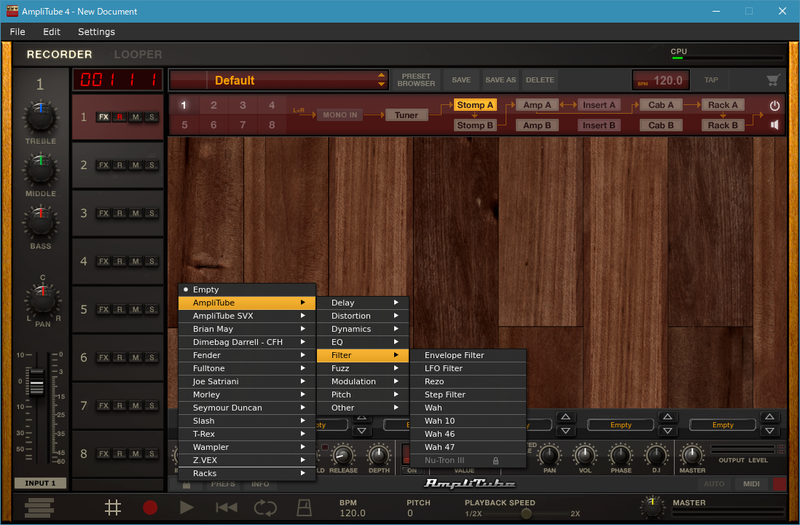Click the lines icon at bottom left

pos(39,508)
